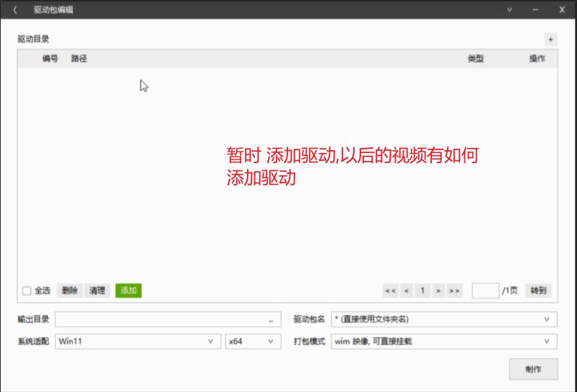Go to next page of driver list

438,291
